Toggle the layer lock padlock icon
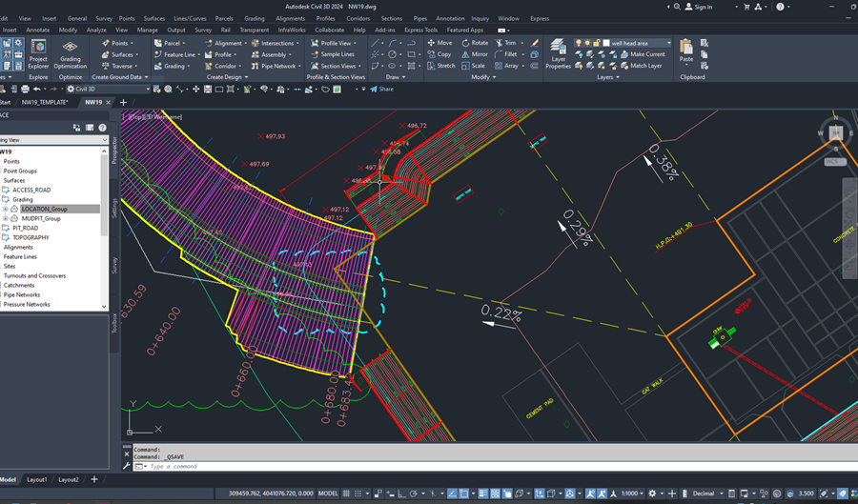The width and height of the screenshot is (858, 504). (598, 43)
